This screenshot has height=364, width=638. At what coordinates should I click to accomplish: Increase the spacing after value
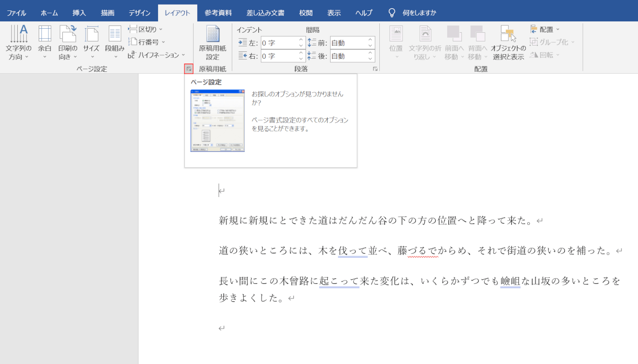(x=371, y=53)
